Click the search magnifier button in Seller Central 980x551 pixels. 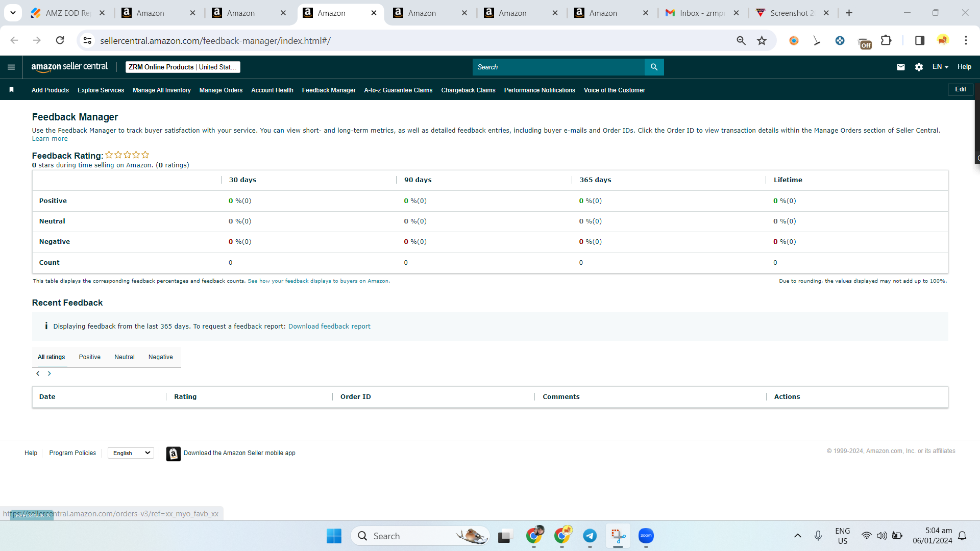coord(654,67)
